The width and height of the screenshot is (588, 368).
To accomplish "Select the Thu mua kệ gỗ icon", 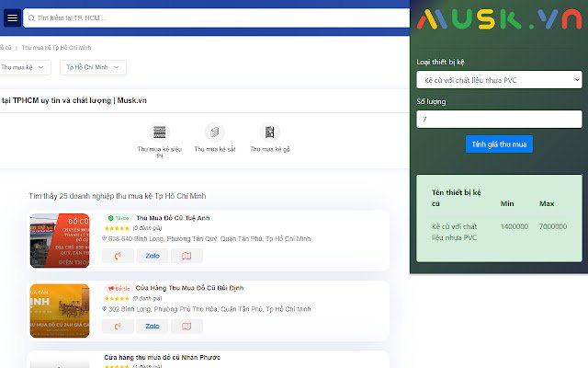I will [x=269, y=132].
